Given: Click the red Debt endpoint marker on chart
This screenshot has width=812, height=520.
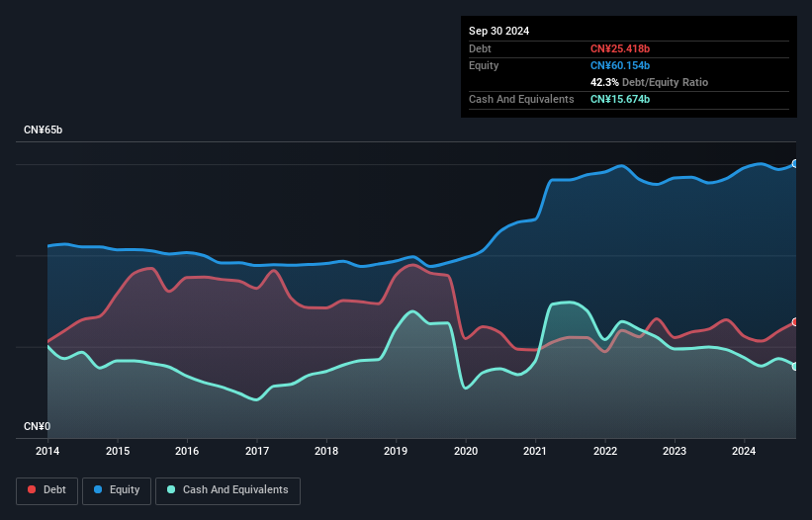Looking at the screenshot, I should [x=795, y=322].
